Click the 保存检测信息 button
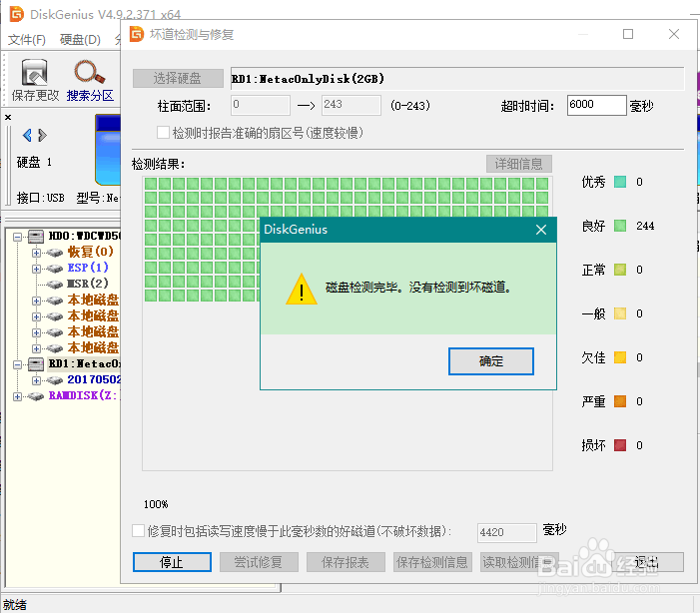This screenshot has height=613, width=700. tap(432, 562)
